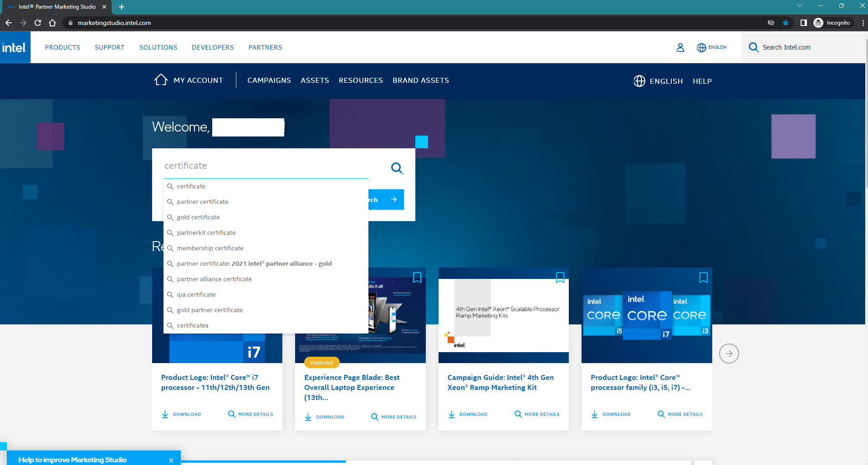Viewport: 868px width, 465px height.
Task: Open a new browser tab
Action: (122, 7)
